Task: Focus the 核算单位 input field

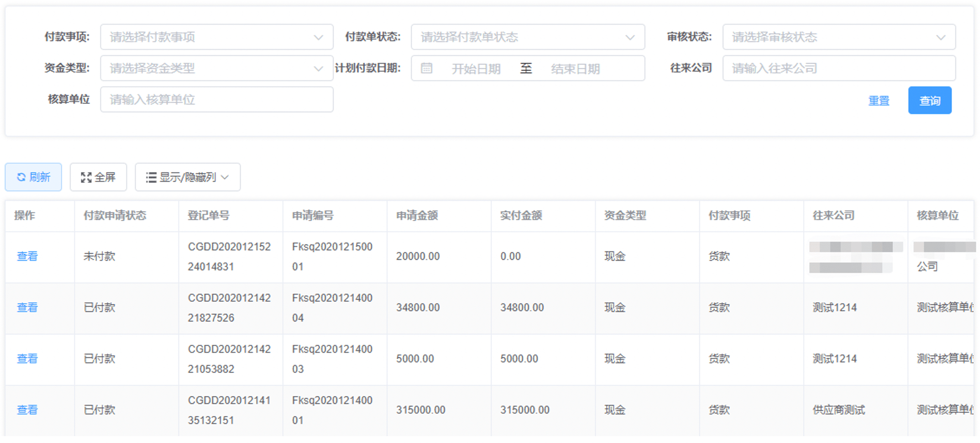Action: 217,99
